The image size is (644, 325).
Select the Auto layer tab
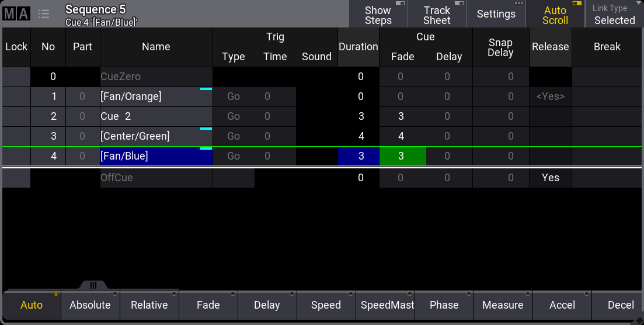(32, 305)
